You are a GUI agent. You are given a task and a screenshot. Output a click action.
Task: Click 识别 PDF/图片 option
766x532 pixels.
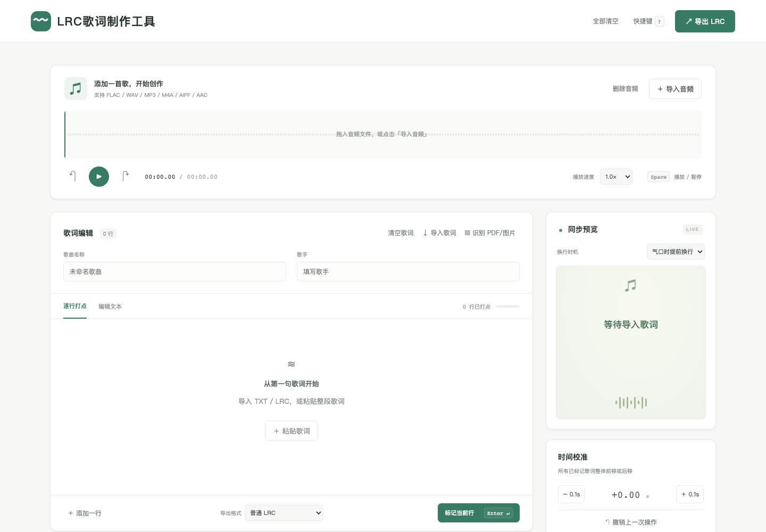(490, 233)
